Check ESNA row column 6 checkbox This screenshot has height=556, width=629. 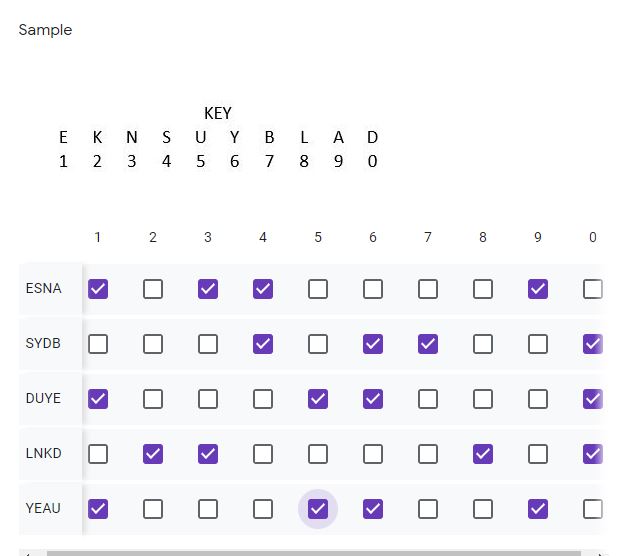click(x=373, y=289)
